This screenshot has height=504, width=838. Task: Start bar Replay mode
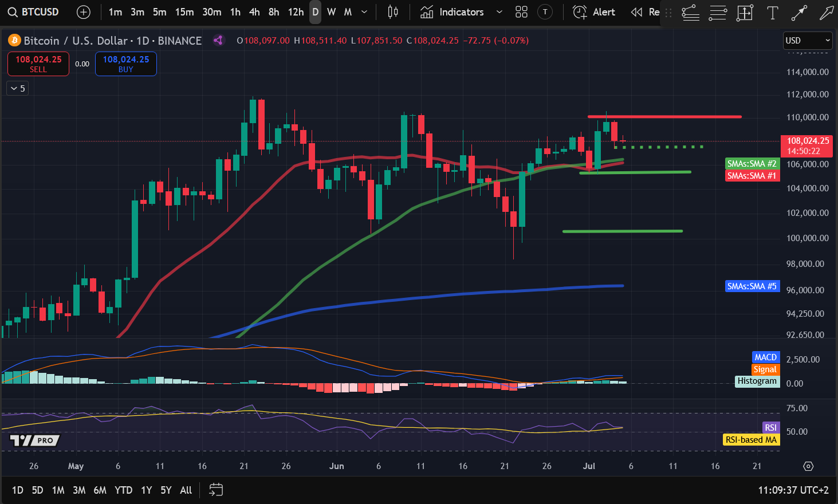pos(645,12)
